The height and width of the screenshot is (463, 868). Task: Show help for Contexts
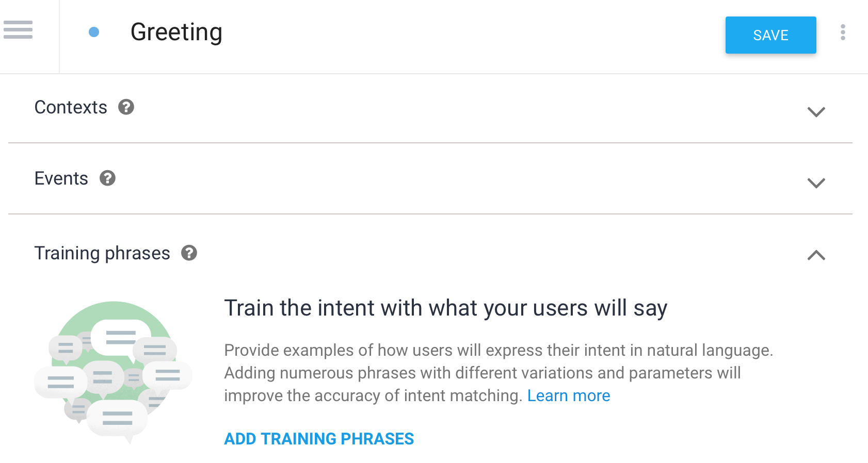pyautogui.click(x=126, y=107)
